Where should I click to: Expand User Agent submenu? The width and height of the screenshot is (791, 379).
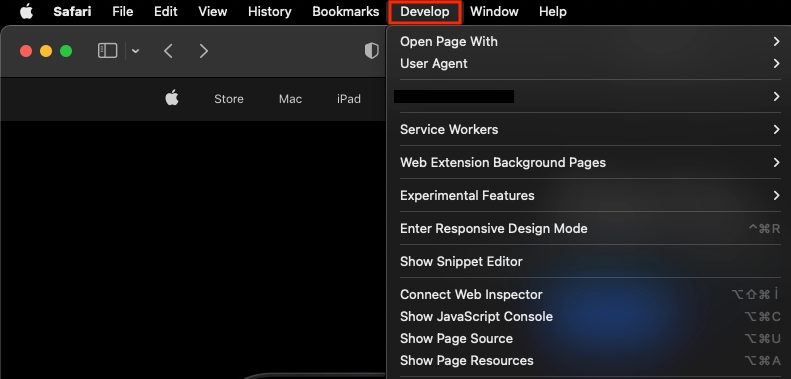(x=590, y=64)
